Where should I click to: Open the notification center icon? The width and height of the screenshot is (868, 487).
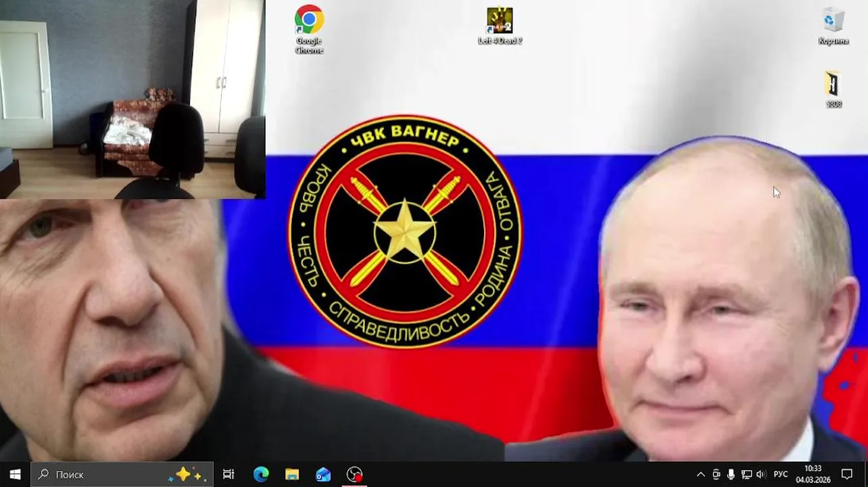(x=847, y=474)
